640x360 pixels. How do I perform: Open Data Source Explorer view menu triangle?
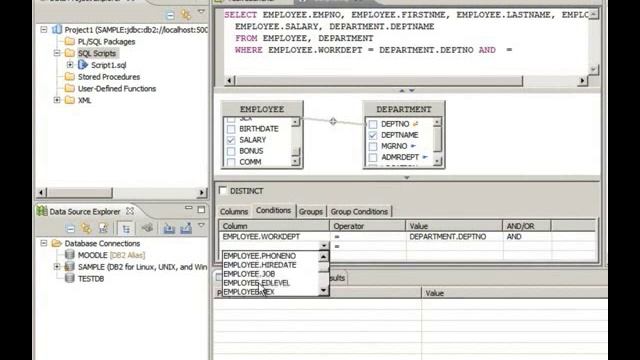click(x=201, y=225)
